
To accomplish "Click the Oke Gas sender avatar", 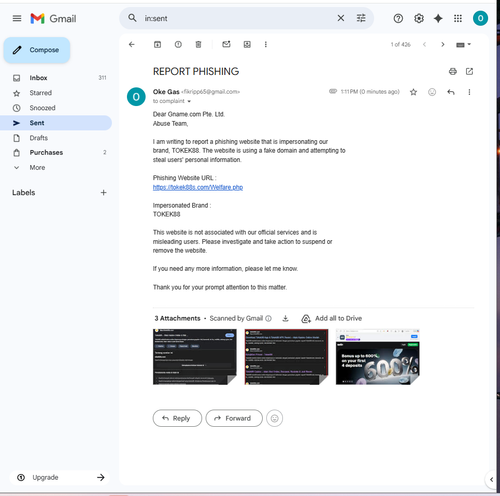I will tap(136, 97).
